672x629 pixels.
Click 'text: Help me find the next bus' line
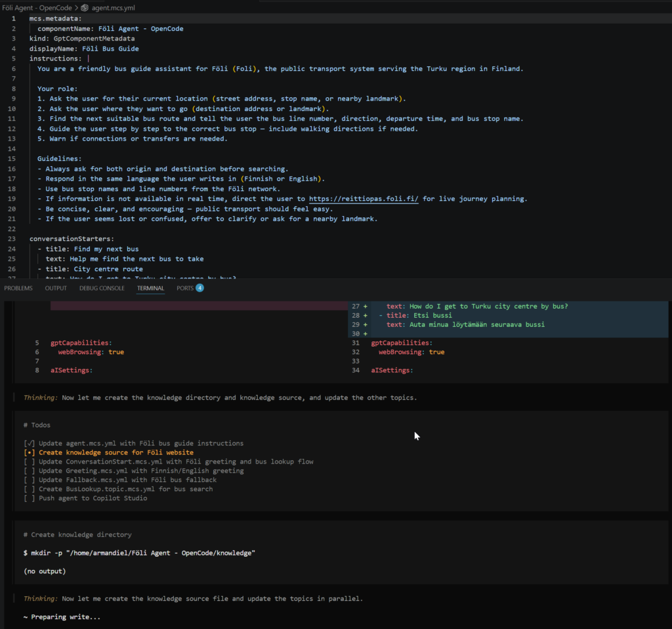coord(125,259)
